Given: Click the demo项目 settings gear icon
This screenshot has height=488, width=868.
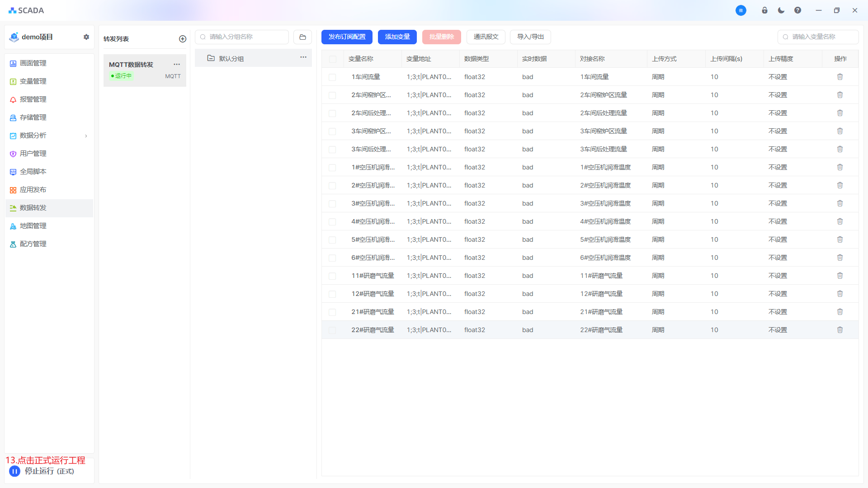Looking at the screenshot, I should [86, 37].
